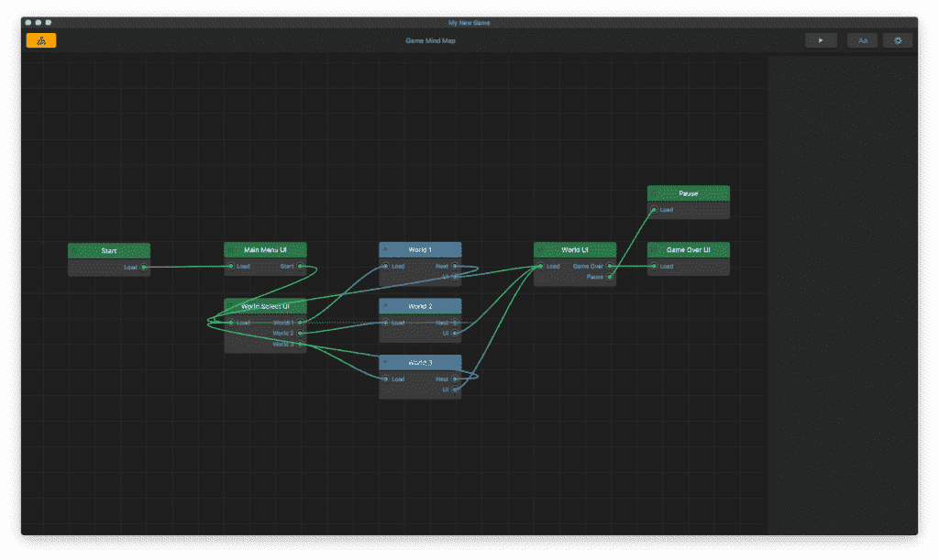This screenshot has height=560, width=939.
Task: Click the World 3 node's Load port
Action: (386, 379)
